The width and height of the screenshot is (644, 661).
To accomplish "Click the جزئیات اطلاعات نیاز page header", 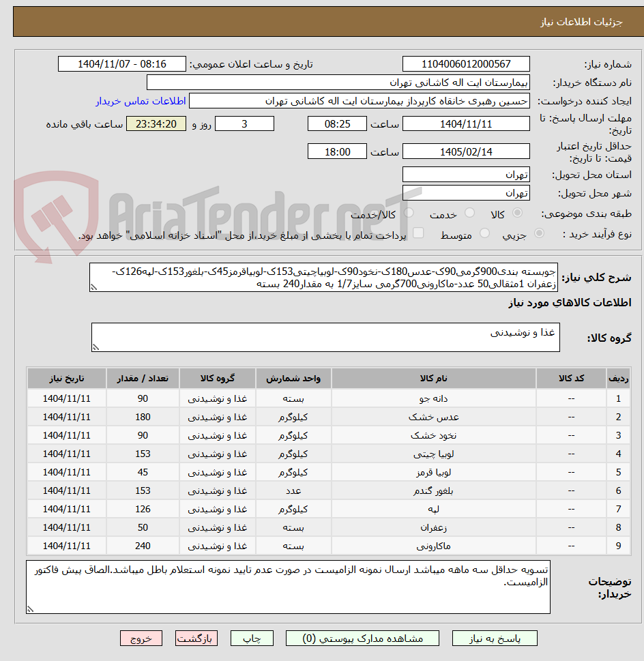I will tap(582, 22).
